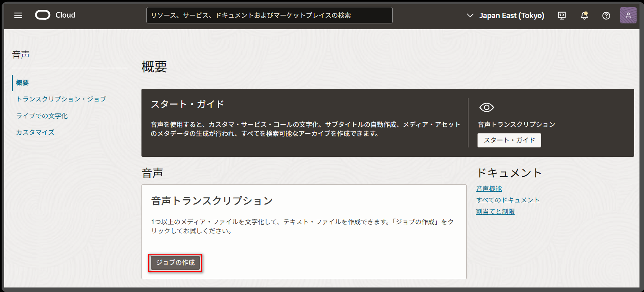Click the Oracle Cloud logo
644x292 pixels.
(42, 15)
